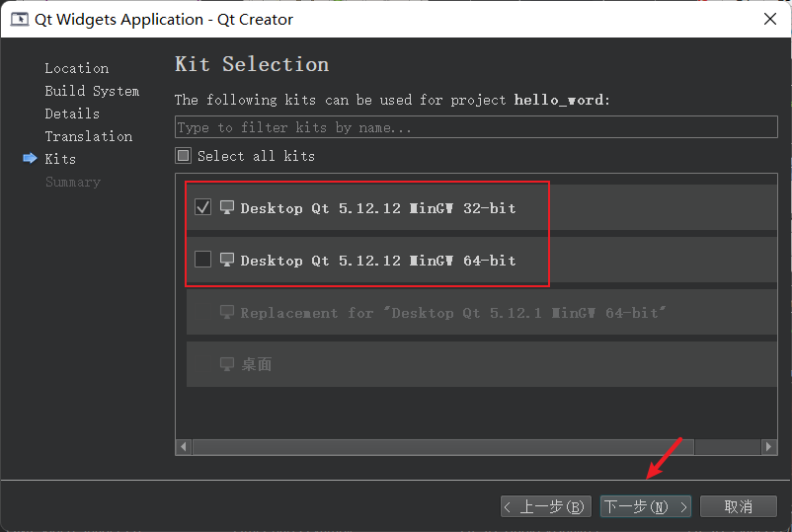Click the Replacement for Desktop Qt 5.12.1 row

tap(482, 312)
